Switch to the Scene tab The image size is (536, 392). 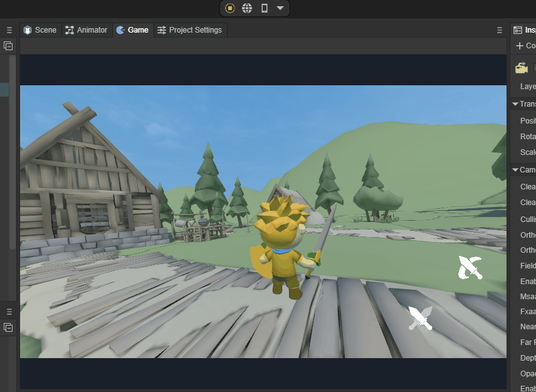click(40, 30)
